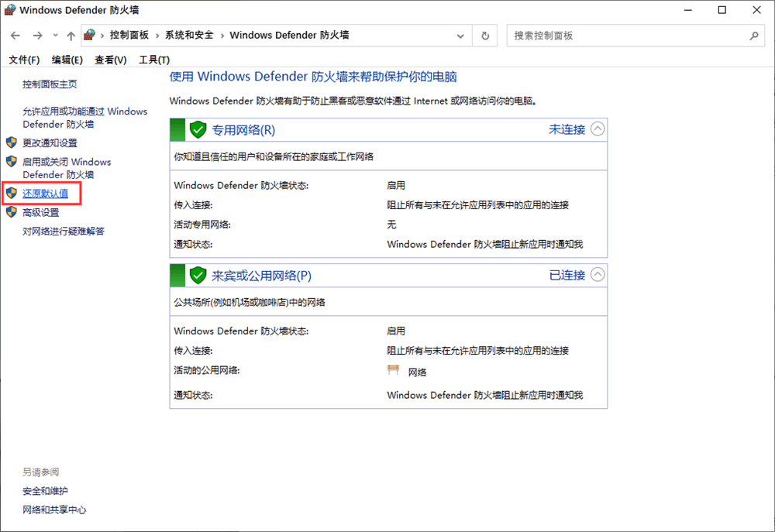
Task: Collapse the 来宾或公用网络 section chevron
Action: pyautogui.click(x=598, y=274)
